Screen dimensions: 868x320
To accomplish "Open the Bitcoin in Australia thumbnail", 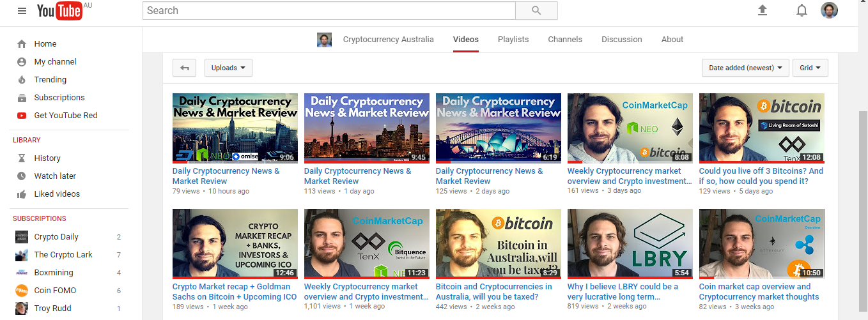I will tap(499, 244).
